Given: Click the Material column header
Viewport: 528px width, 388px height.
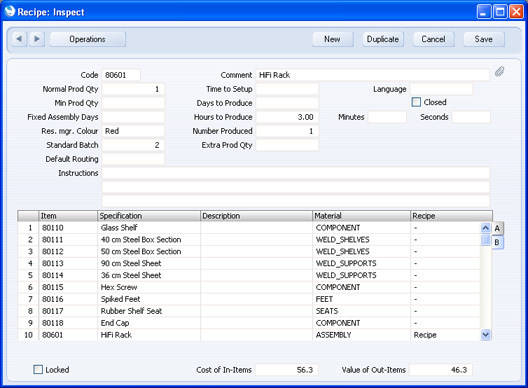Looking at the screenshot, I should click(x=361, y=216).
